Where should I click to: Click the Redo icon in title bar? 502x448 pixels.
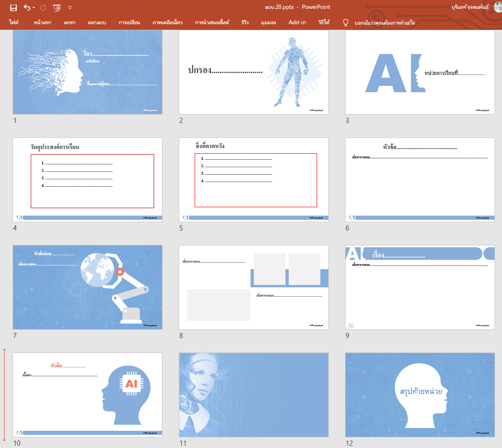(x=43, y=7)
